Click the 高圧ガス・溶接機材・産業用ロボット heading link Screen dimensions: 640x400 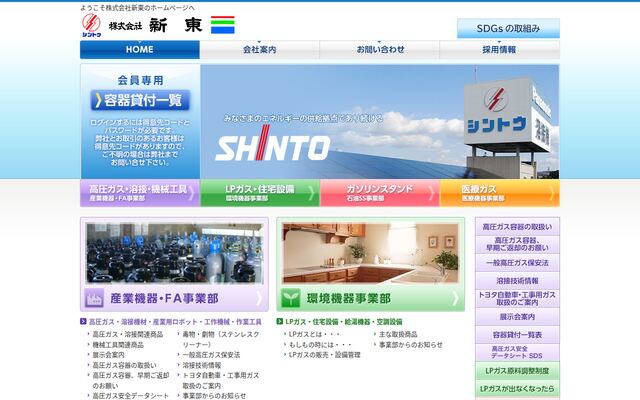(175, 322)
